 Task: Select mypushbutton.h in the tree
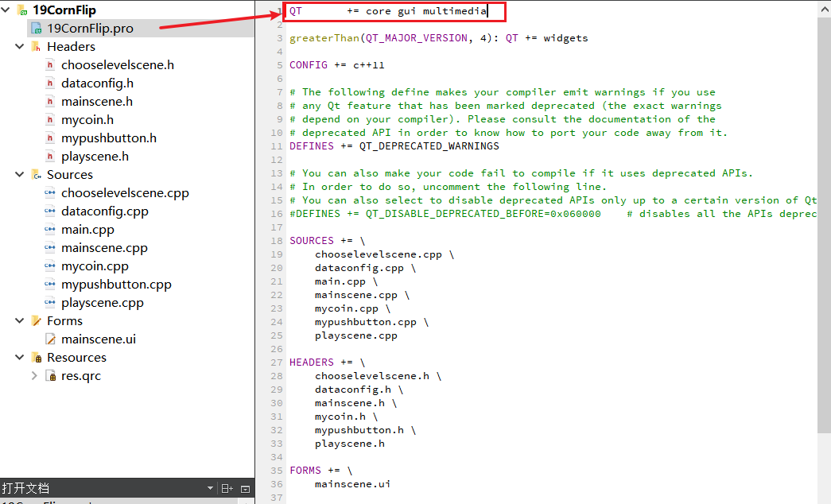pos(109,138)
